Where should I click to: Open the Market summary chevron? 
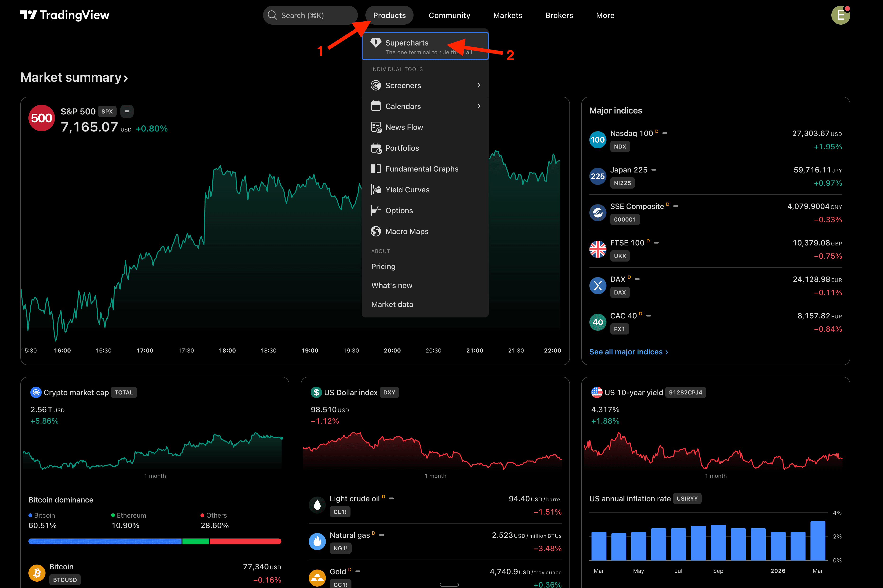click(126, 78)
